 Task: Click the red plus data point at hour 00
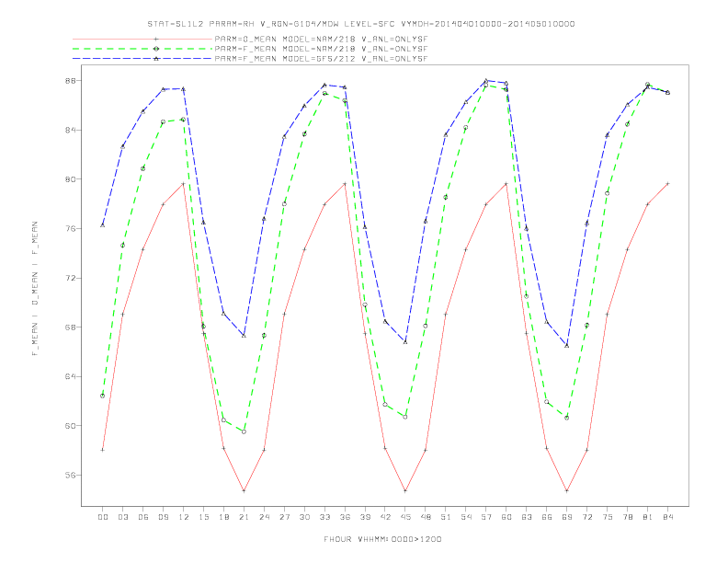(x=103, y=450)
